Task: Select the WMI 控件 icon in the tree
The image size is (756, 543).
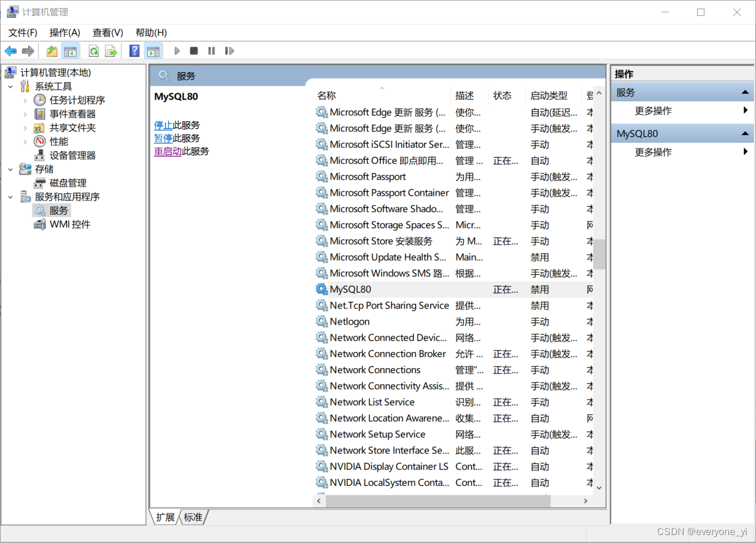Action: point(39,225)
